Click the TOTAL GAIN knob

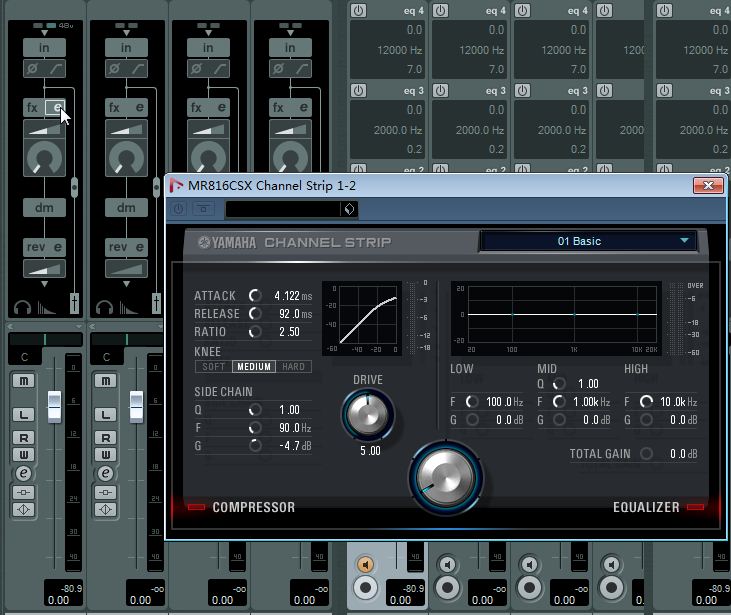pyautogui.click(x=646, y=454)
